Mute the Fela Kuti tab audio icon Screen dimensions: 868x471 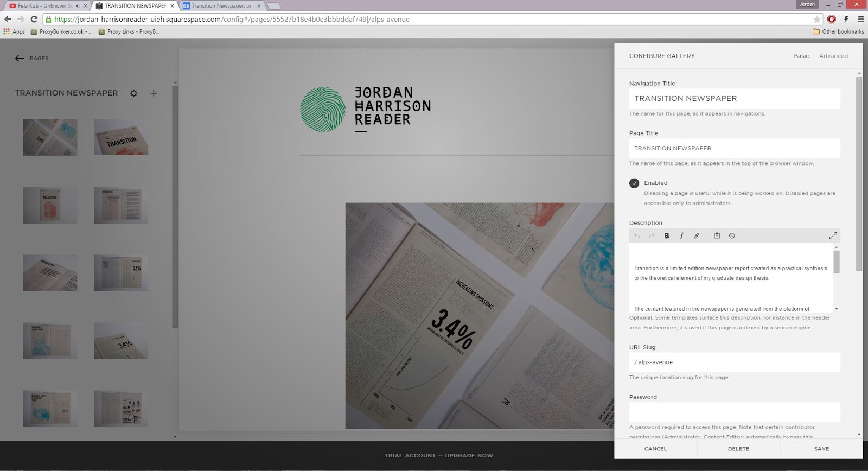[78, 6]
